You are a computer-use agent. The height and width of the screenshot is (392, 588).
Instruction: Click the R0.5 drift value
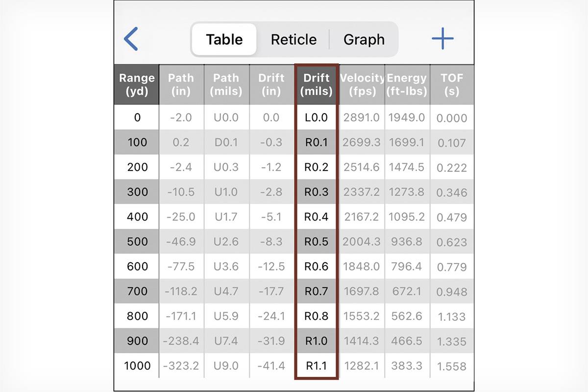tap(316, 242)
